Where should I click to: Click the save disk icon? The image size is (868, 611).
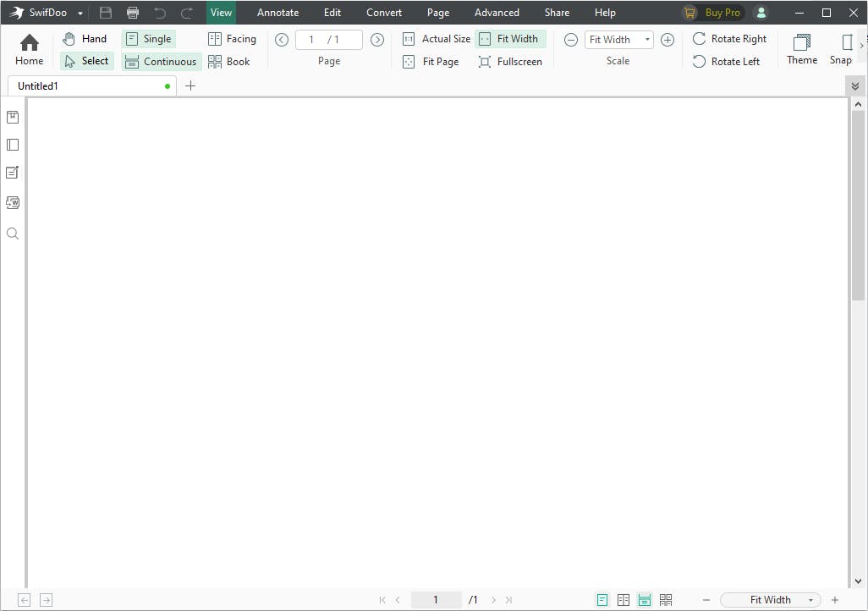(x=106, y=12)
